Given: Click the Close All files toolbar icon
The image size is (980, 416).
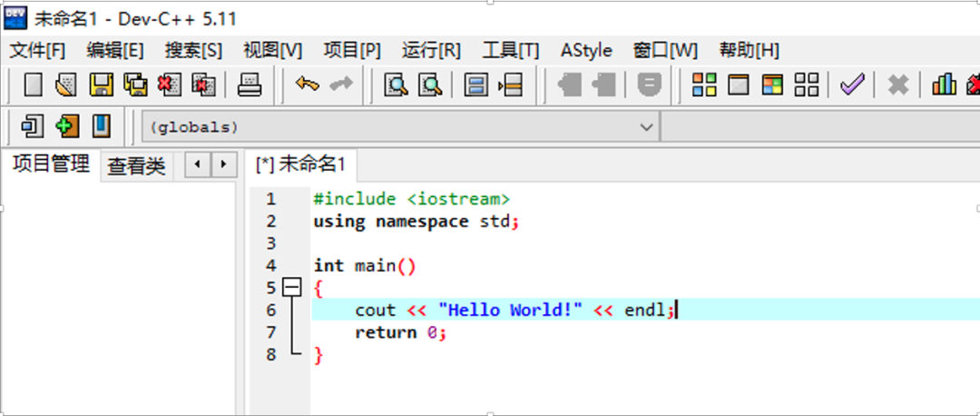Looking at the screenshot, I should (203, 84).
